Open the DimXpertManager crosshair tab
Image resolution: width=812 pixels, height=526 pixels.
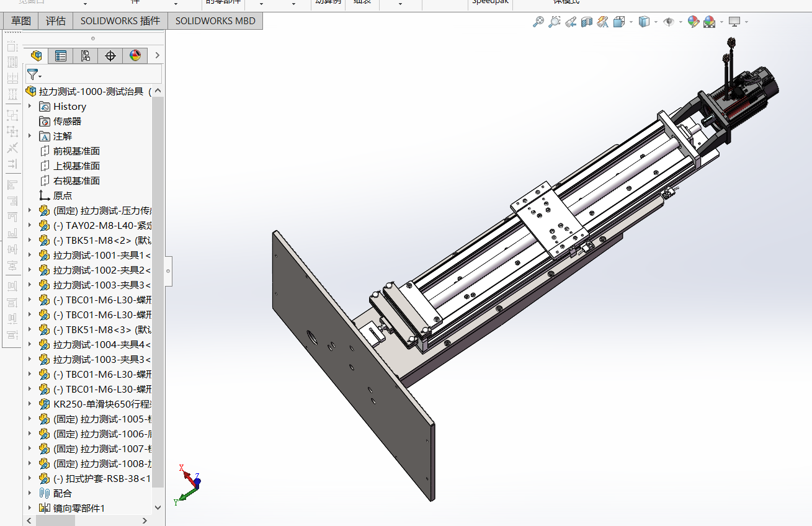(110, 56)
